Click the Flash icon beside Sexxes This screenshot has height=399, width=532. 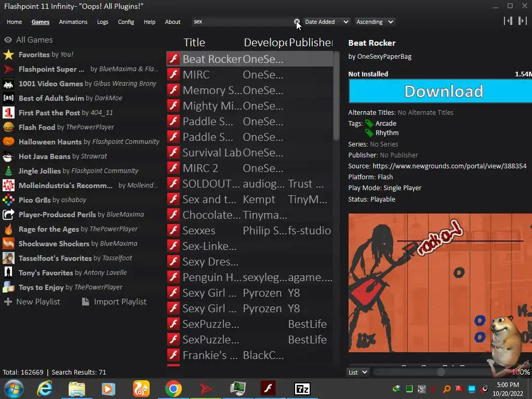(x=174, y=230)
